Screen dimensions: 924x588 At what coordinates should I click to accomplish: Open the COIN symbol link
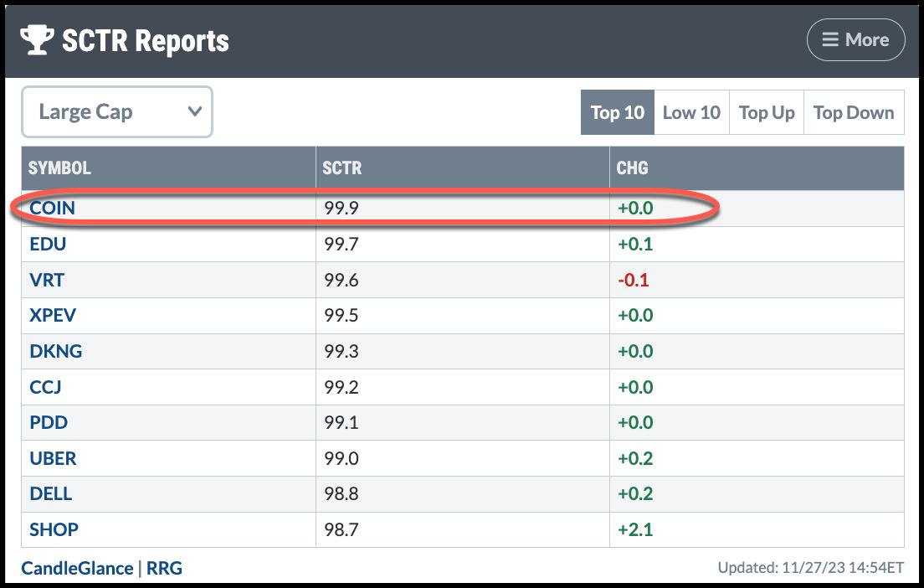pos(52,208)
